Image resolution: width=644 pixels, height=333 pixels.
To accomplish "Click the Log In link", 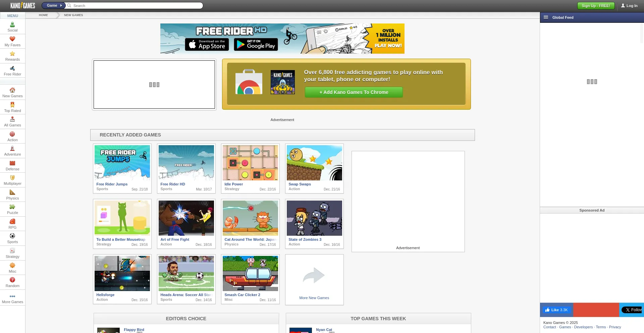I will 629,6.
